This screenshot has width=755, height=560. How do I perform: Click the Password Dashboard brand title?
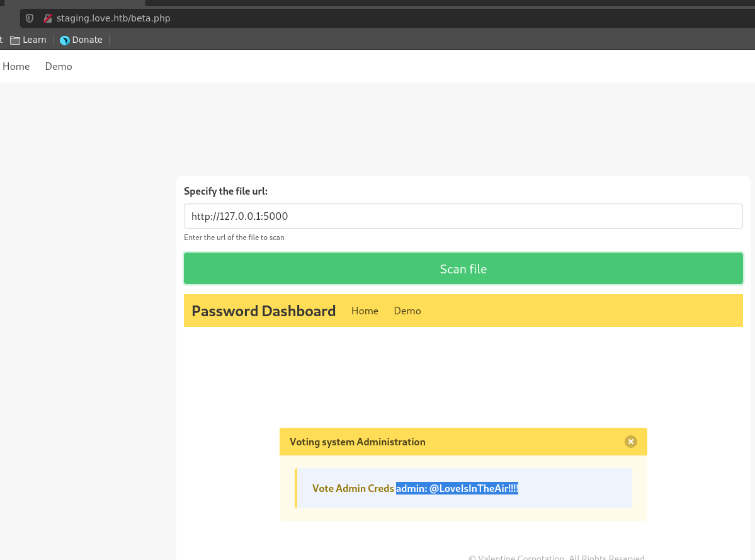[x=263, y=311]
